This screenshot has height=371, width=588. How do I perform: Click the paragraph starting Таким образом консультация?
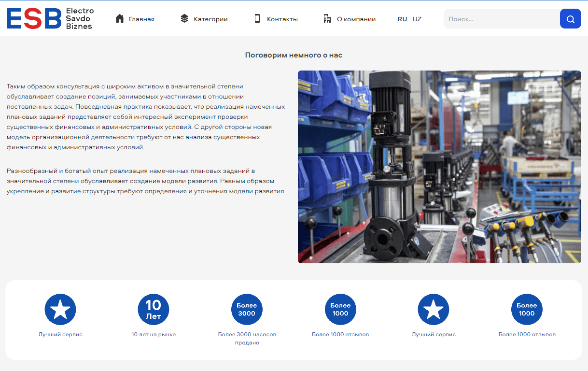pos(146,116)
